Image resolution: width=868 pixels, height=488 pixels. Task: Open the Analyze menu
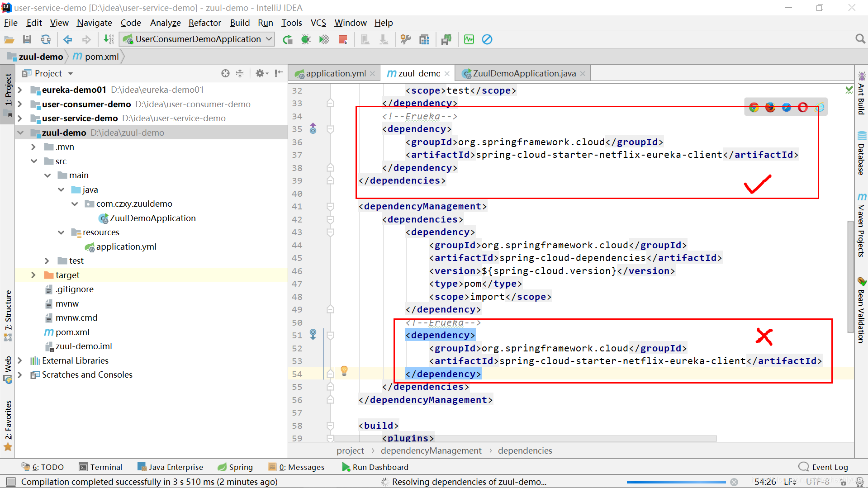click(x=165, y=23)
